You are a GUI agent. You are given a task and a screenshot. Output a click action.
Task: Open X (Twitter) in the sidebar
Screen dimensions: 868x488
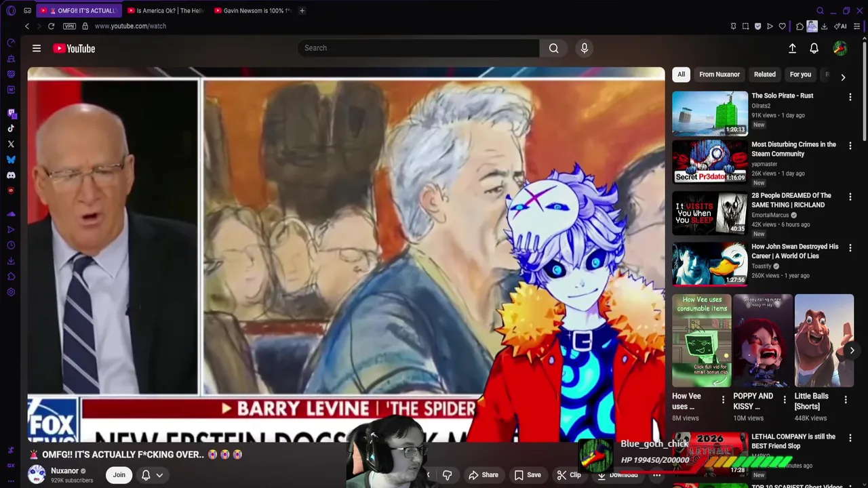(11, 144)
